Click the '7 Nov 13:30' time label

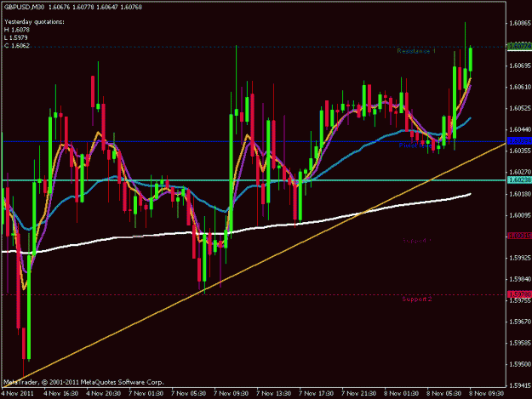click(x=273, y=394)
